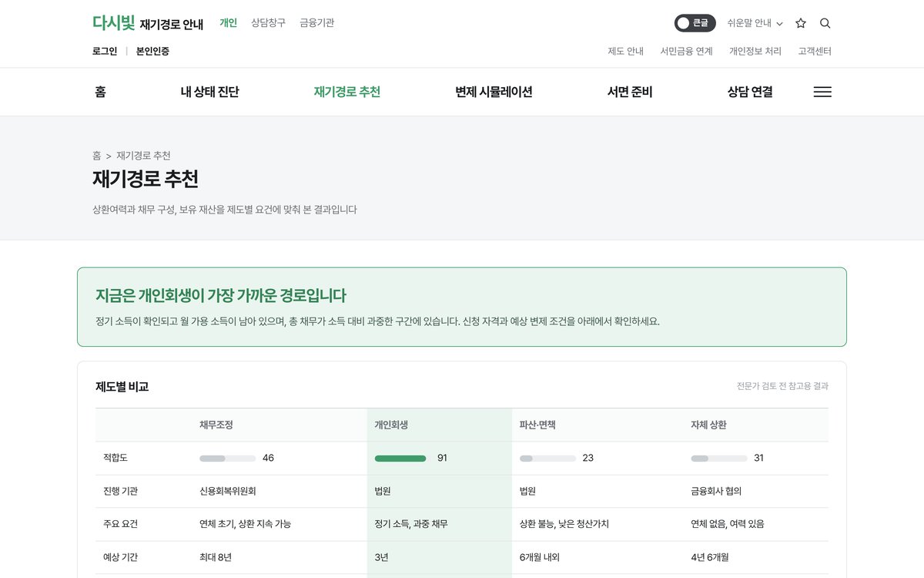Select the 금융기관 tab
This screenshot has width=924, height=578.
point(317,23)
